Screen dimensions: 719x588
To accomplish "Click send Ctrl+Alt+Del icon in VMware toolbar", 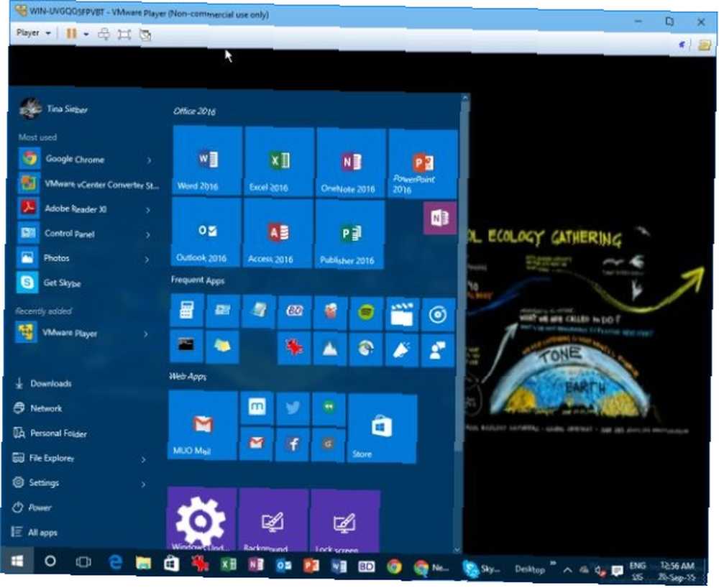I will [104, 34].
